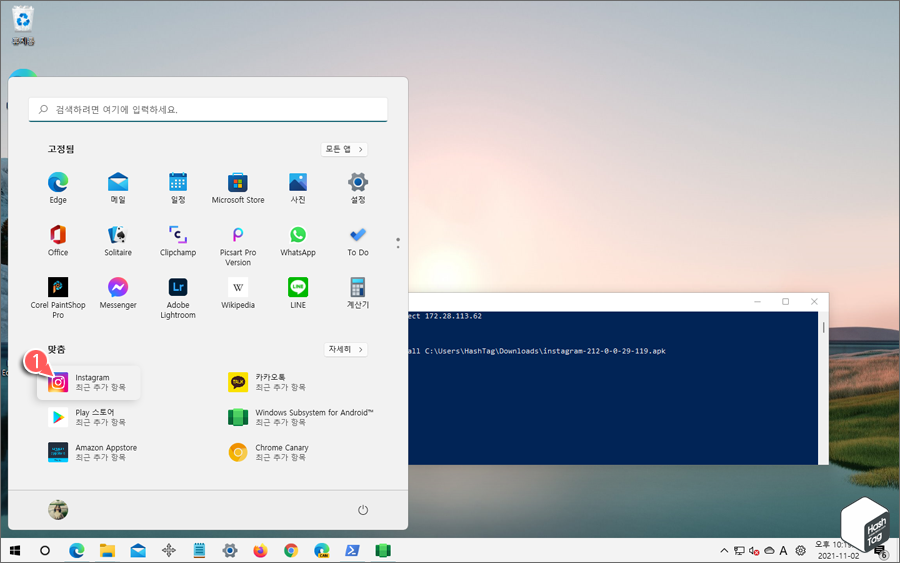Open the four-arrow move icon on taskbar

pos(169,551)
